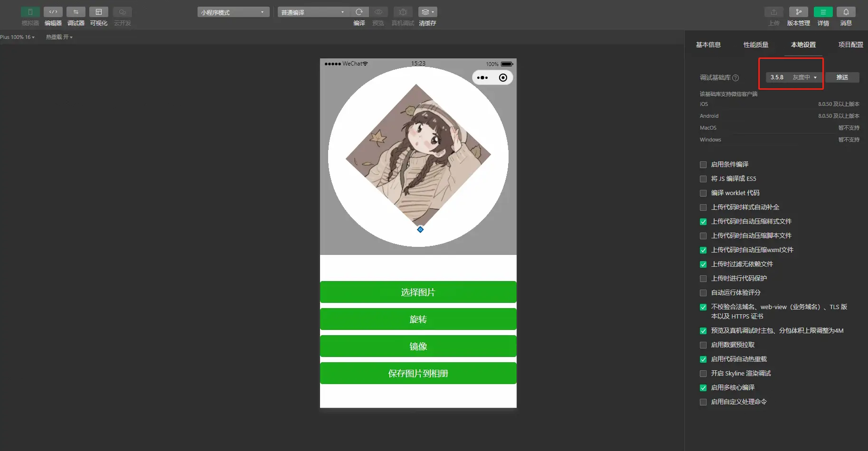Switch to the 项目配置 tab

pyautogui.click(x=851, y=45)
